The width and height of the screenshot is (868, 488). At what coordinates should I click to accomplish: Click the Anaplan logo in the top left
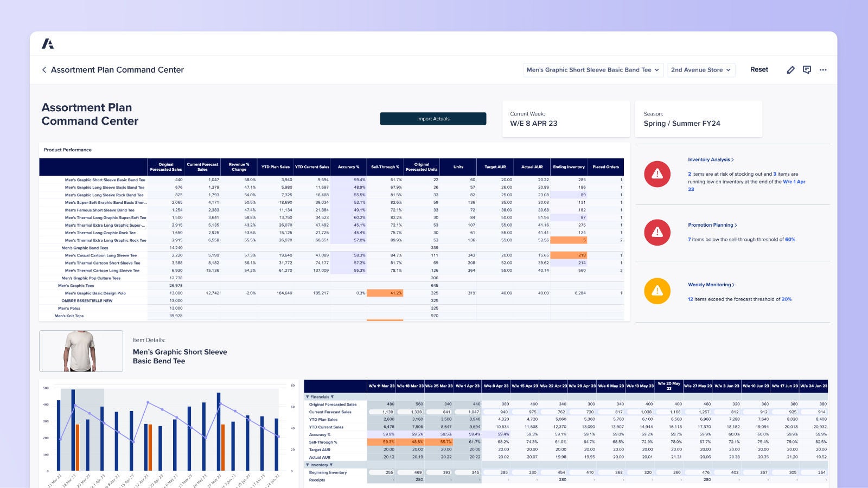[48, 43]
